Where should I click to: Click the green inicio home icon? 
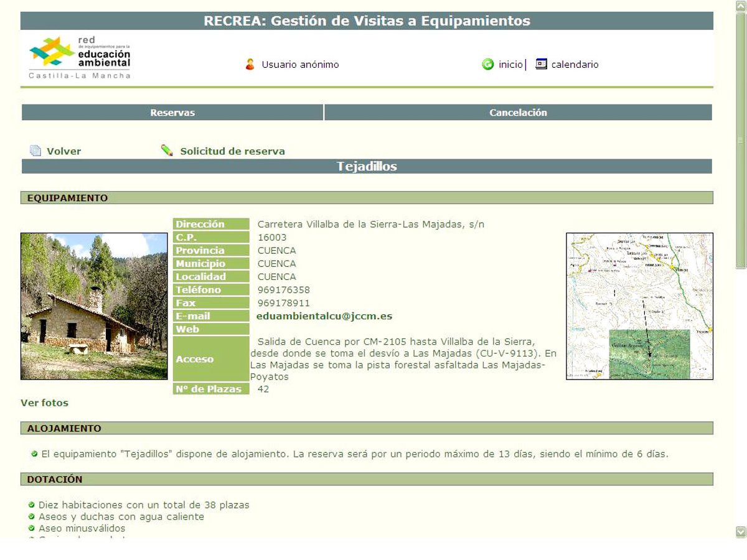pos(487,64)
